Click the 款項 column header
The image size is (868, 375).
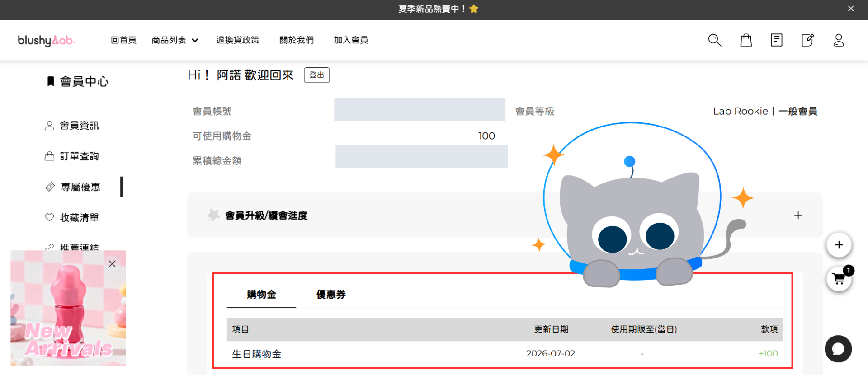point(769,329)
